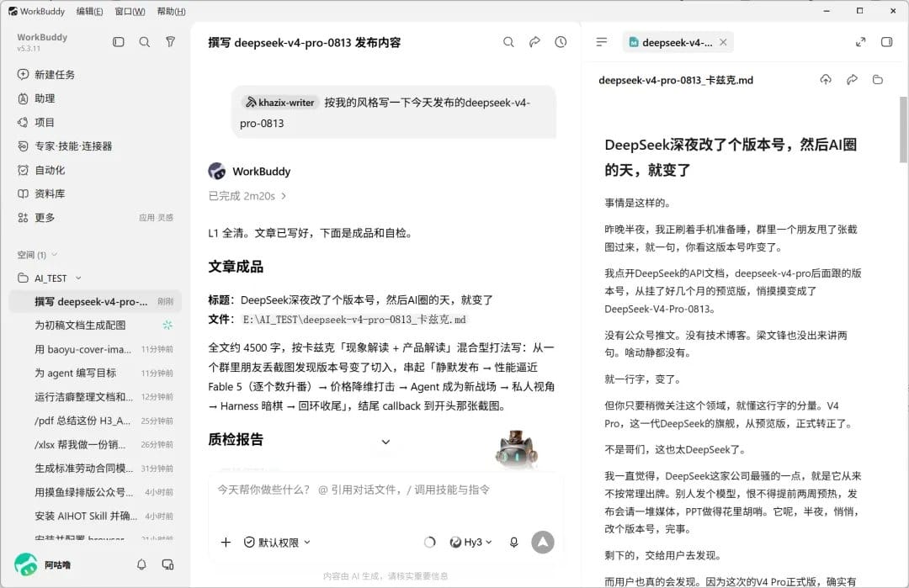Open task 为初稿文档生成配图
This screenshot has height=588, width=909.
(96, 325)
